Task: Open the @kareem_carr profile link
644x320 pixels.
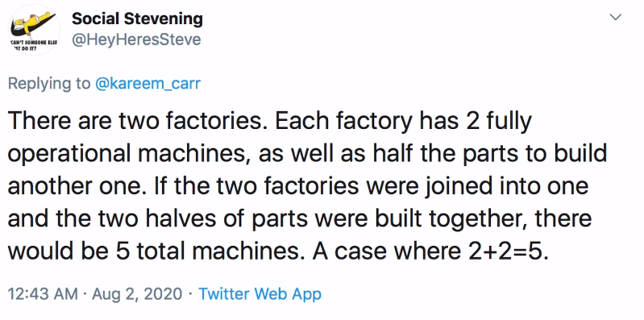Action: pyautogui.click(x=147, y=84)
